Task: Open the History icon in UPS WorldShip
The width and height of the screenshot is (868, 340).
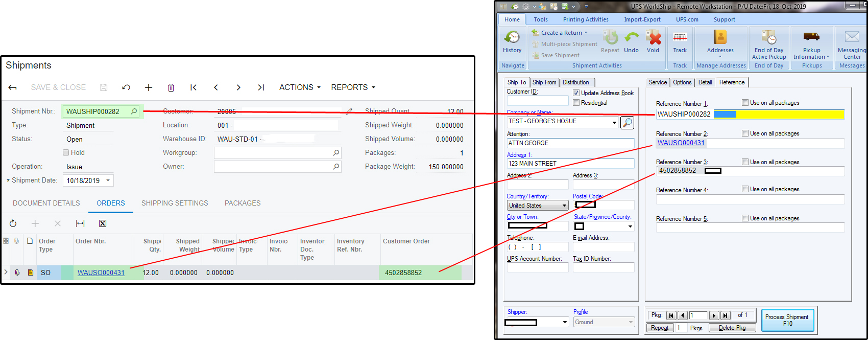Action: pyautogui.click(x=512, y=39)
